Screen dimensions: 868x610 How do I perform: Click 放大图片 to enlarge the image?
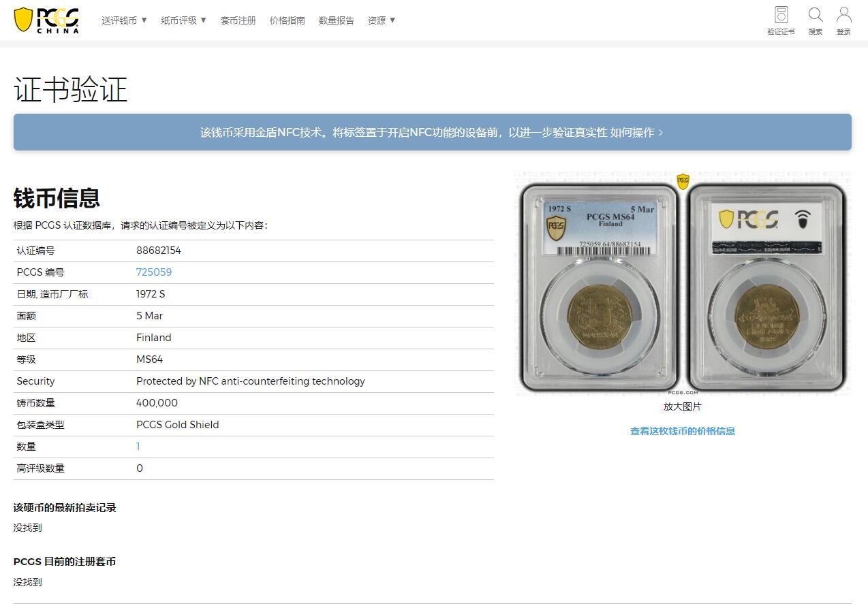683,406
